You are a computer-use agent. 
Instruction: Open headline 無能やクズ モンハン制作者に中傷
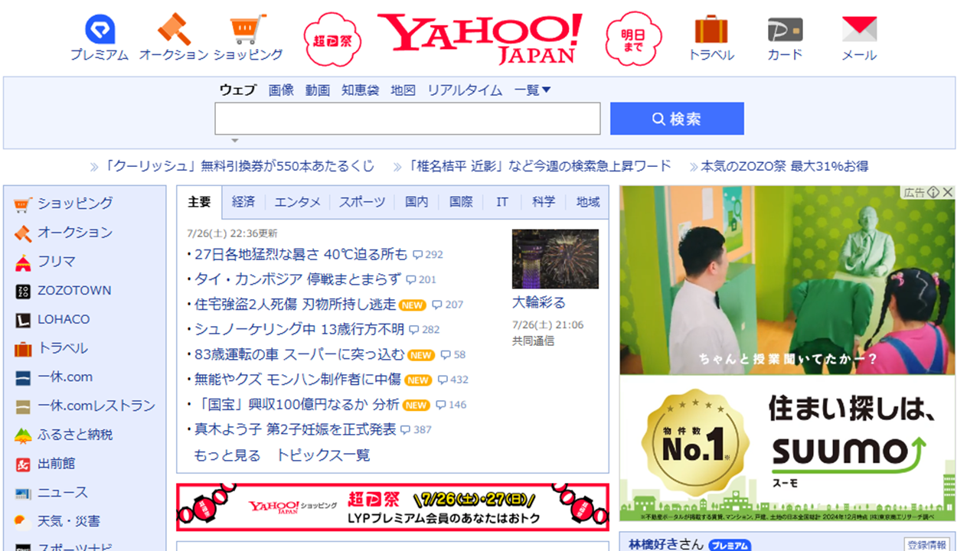tap(297, 379)
